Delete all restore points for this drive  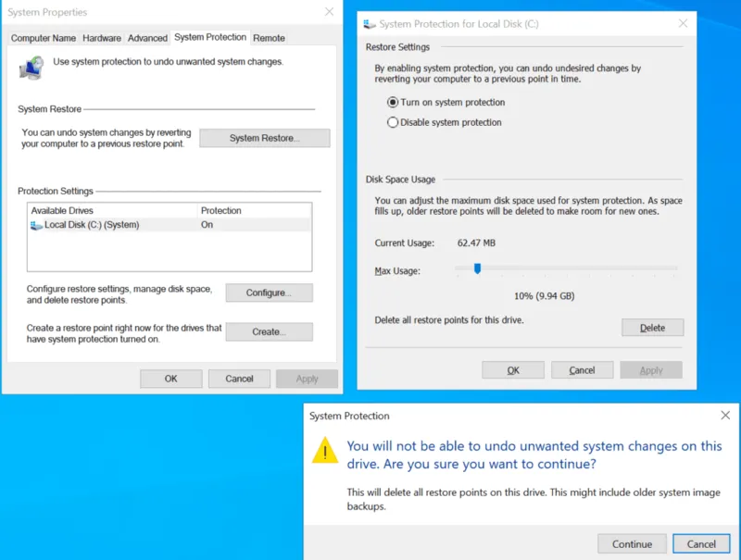pos(652,328)
